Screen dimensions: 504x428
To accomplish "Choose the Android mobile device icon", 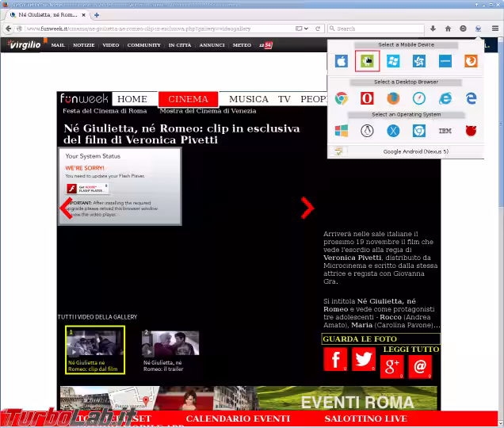I will click(x=367, y=61).
